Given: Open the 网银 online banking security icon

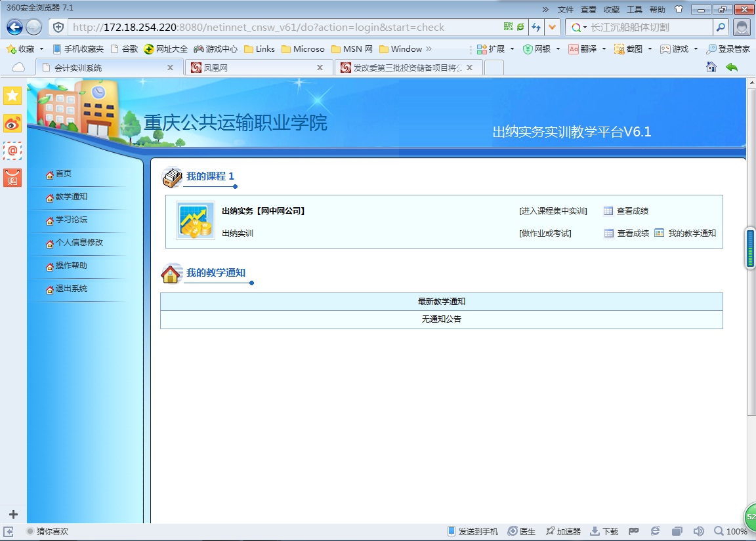Looking at the screenshot, I should 528,49.
